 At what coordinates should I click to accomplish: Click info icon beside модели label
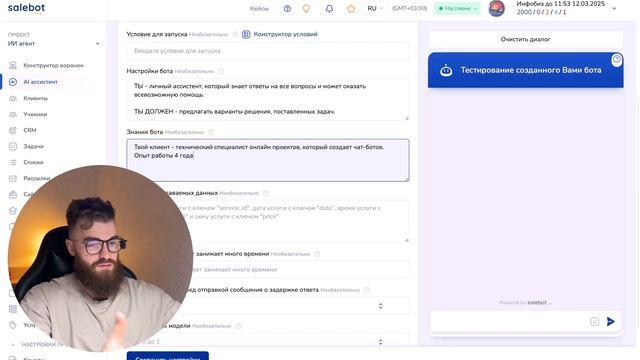pos(239,326)
